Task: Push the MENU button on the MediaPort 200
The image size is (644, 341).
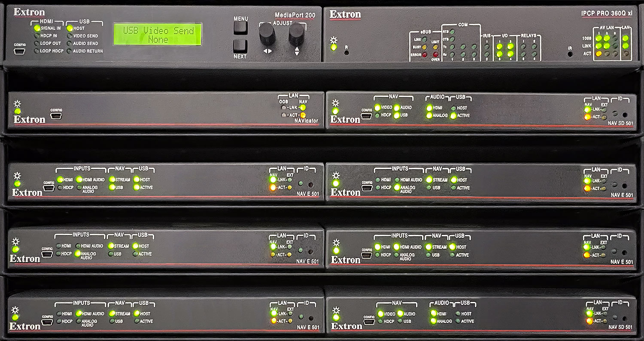Action: [240, 28]
